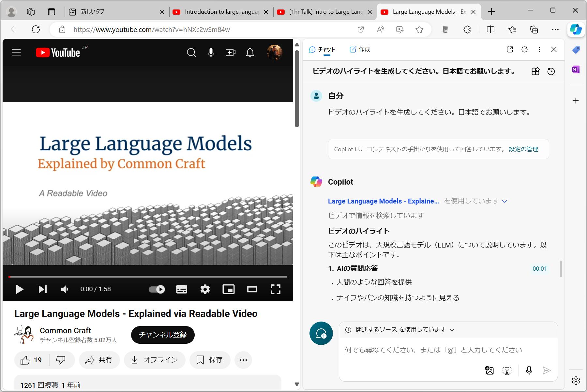
Task: Open more actions ellipsis under video
Action: (x=243, y=360)
